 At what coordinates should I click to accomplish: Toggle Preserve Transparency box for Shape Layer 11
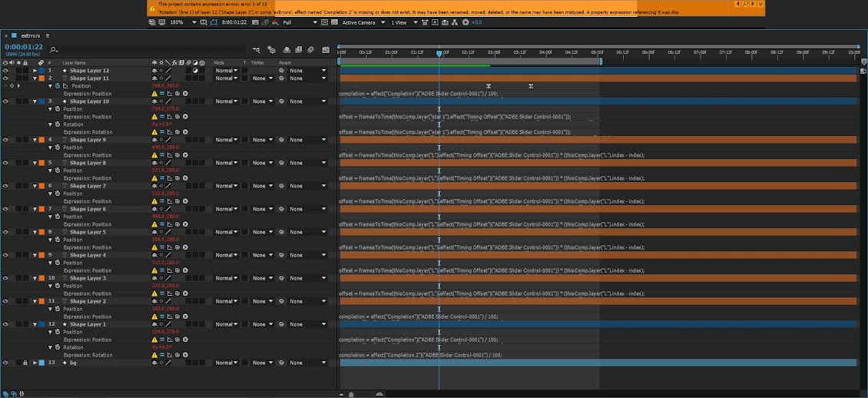point(245,78)
